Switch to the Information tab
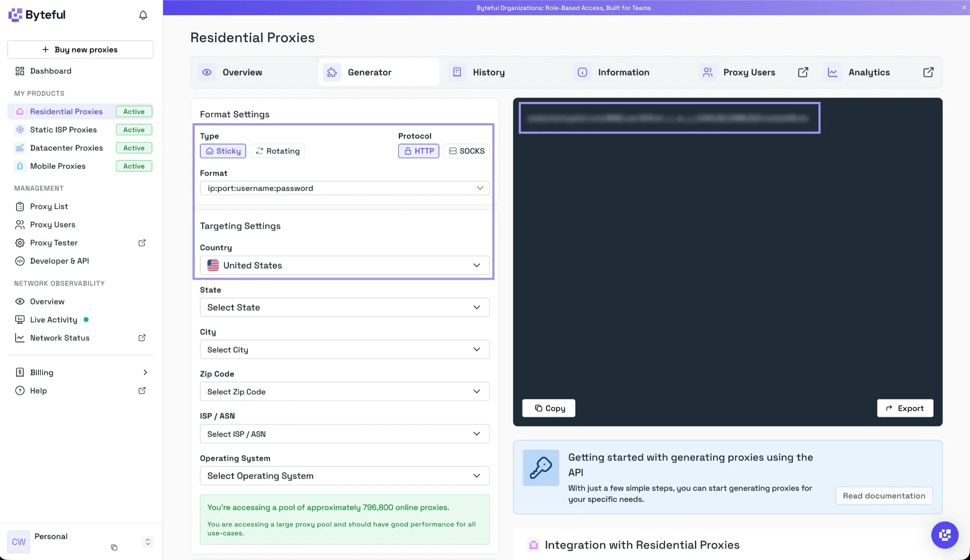This screenshot has height=560, width=970. point(629,72)
